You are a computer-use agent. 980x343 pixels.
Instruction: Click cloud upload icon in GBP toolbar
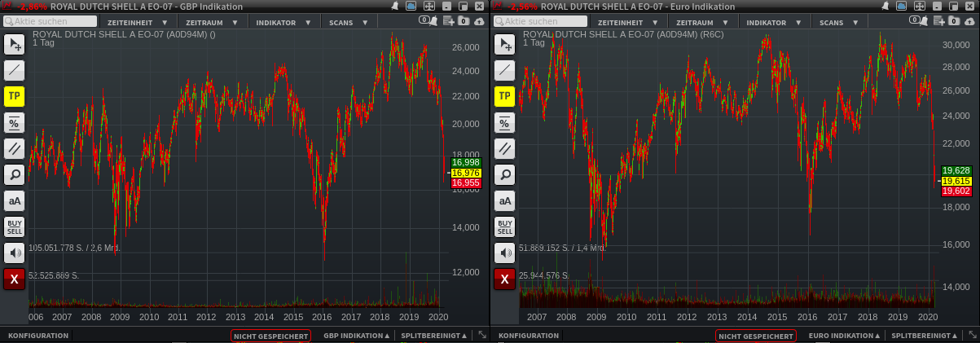coord(479,21)
